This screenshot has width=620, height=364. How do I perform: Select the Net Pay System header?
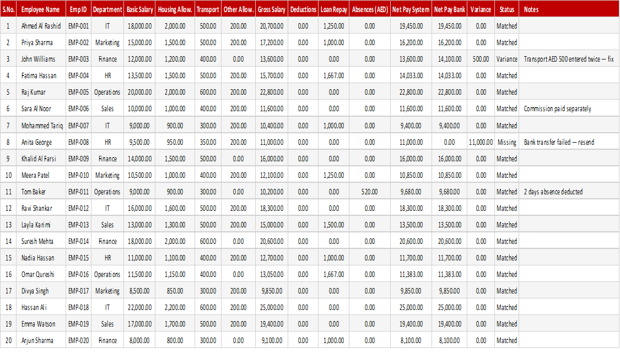point(411,9)
